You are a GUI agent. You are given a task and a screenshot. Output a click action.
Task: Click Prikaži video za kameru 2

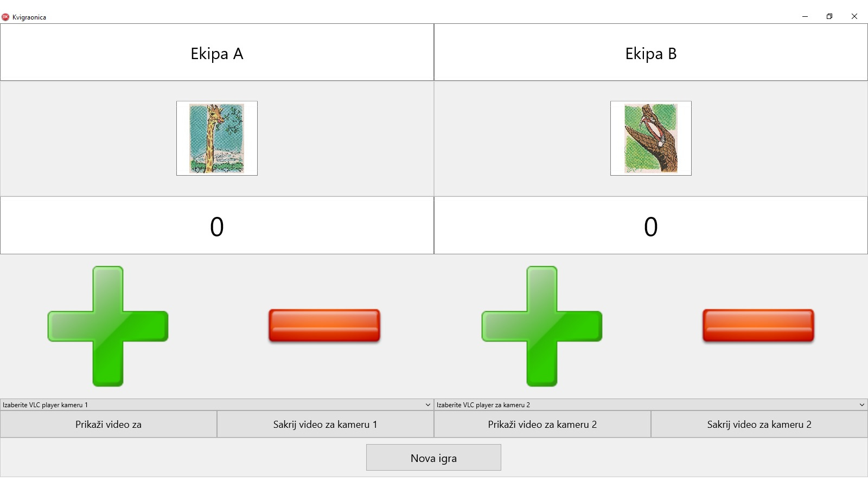[x=542, y=424]
